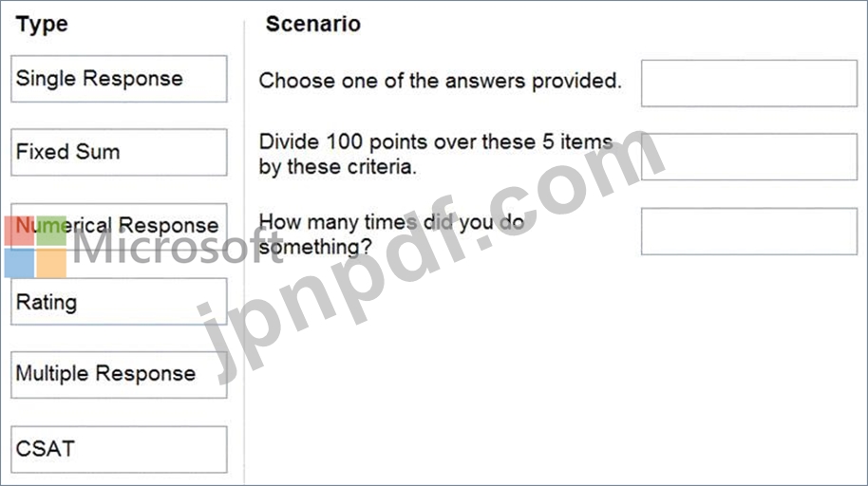Choose the Numerical Response type box
This screenshot has height=486, width=868.
119,227
